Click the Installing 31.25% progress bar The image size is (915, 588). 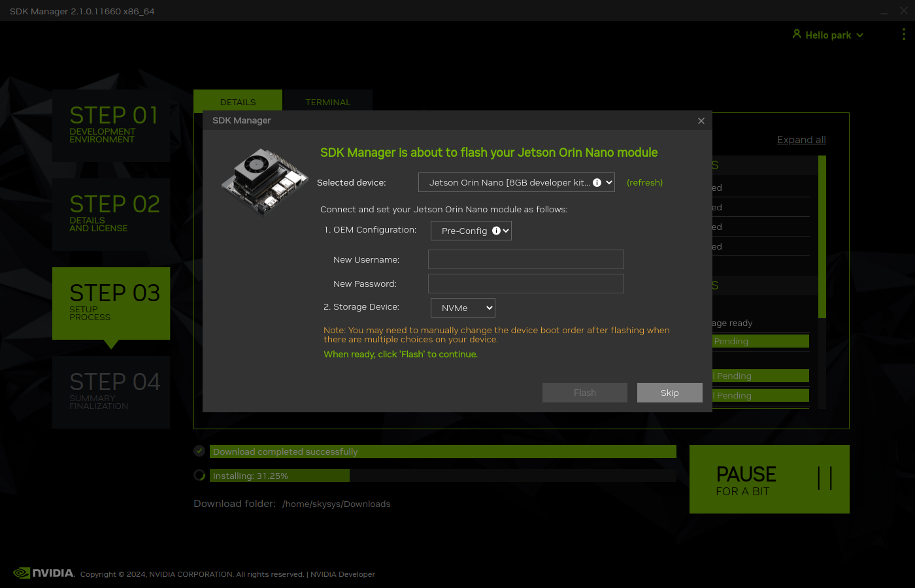(x=443, y=476)
